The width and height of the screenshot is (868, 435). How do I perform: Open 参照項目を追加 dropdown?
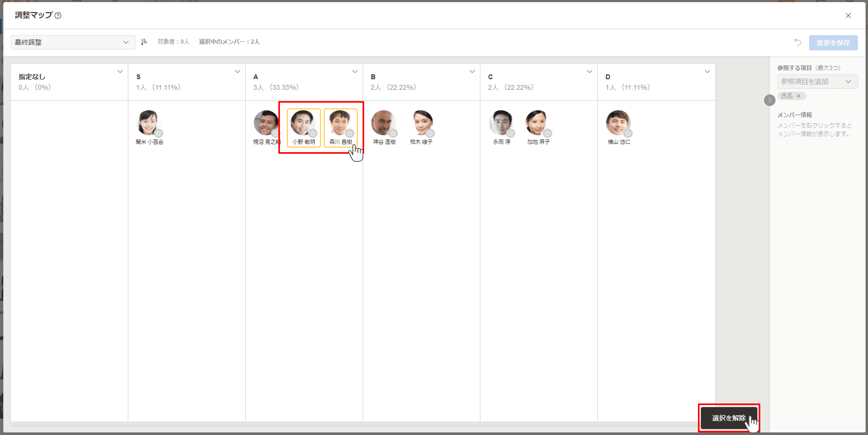click(817, 81)
